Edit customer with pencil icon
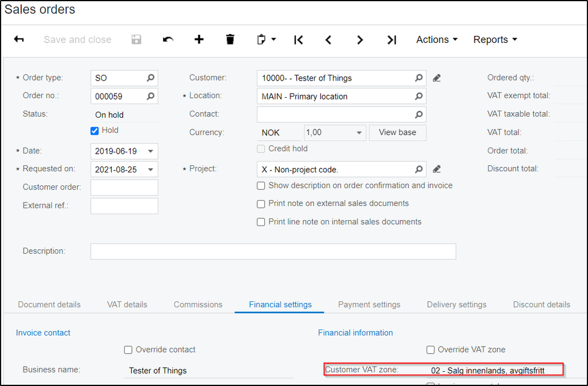This screenshot has width=588, height=386. 437,78
